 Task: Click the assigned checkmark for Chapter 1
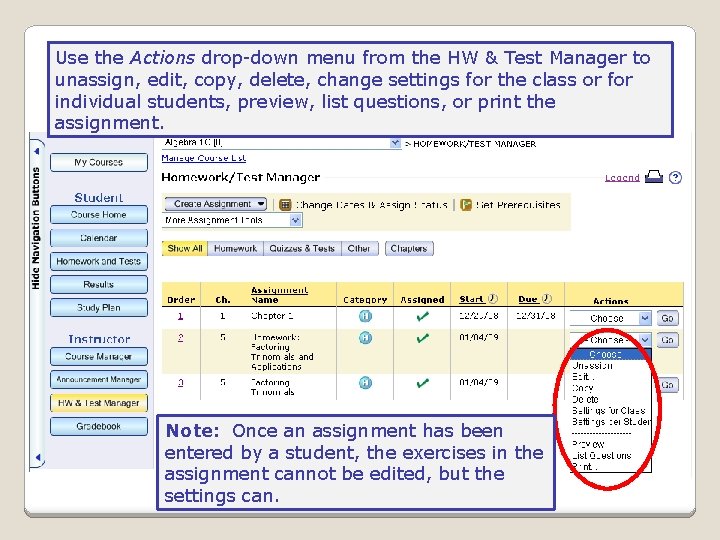[422, 316]
